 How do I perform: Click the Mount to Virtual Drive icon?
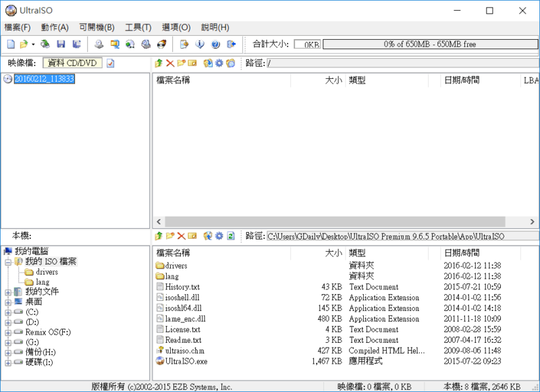coord(146,44)
